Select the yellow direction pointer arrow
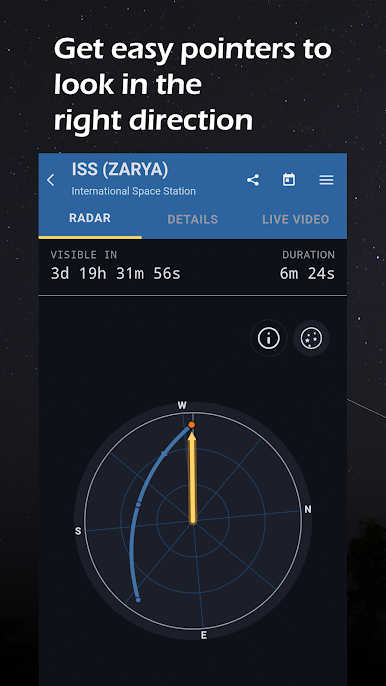Image resolution: width=386 pixels, height=686 pixels. 192,478
